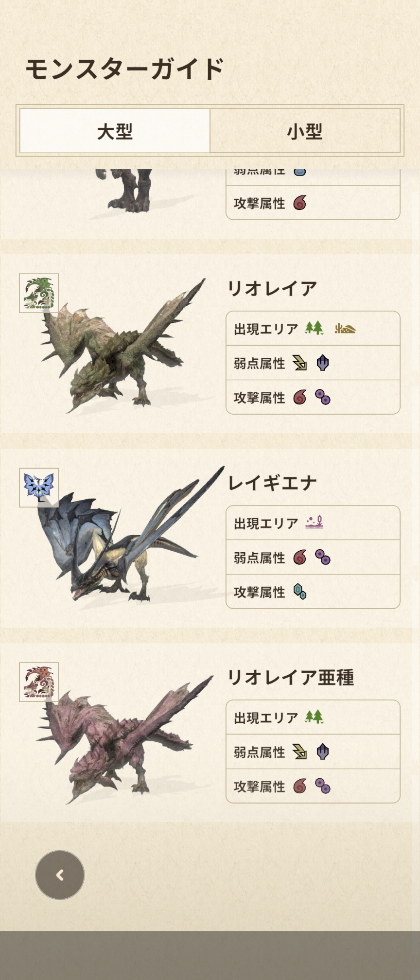Viewport: 420px width, 980px height.
Task: Tap the forest area icon for リオレイア亜種
Action: [314, 717]
